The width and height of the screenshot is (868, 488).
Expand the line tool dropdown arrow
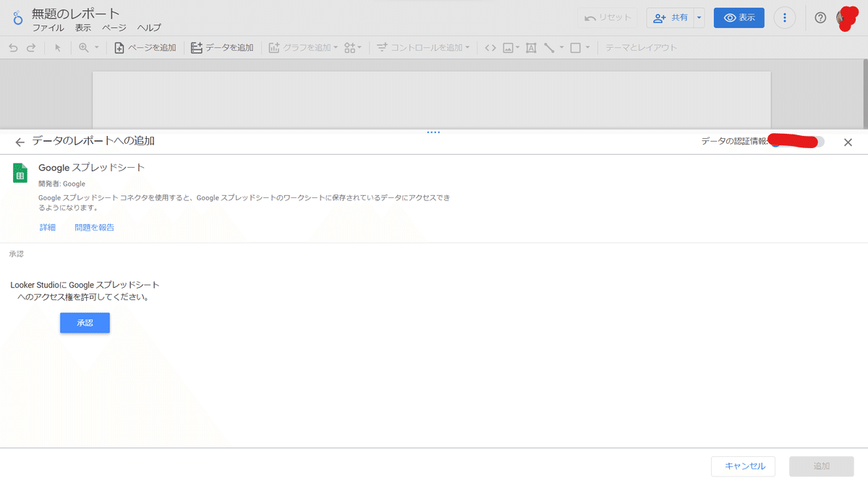(x=561, y=48)
